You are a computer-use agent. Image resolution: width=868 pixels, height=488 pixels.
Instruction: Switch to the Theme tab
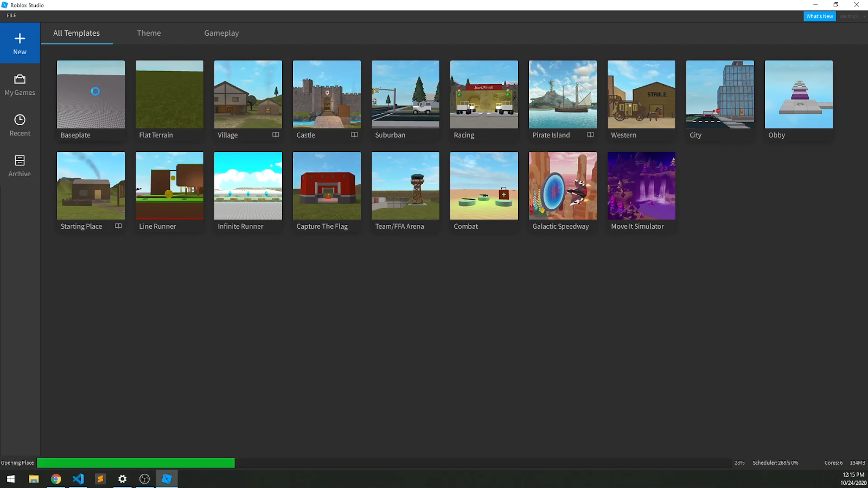coord(149,33)
